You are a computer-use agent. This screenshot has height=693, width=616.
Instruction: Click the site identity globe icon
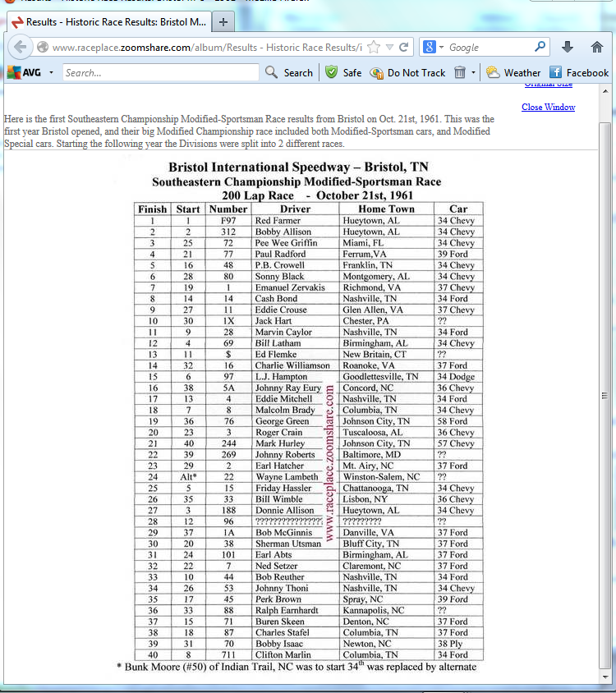(43, 47)
